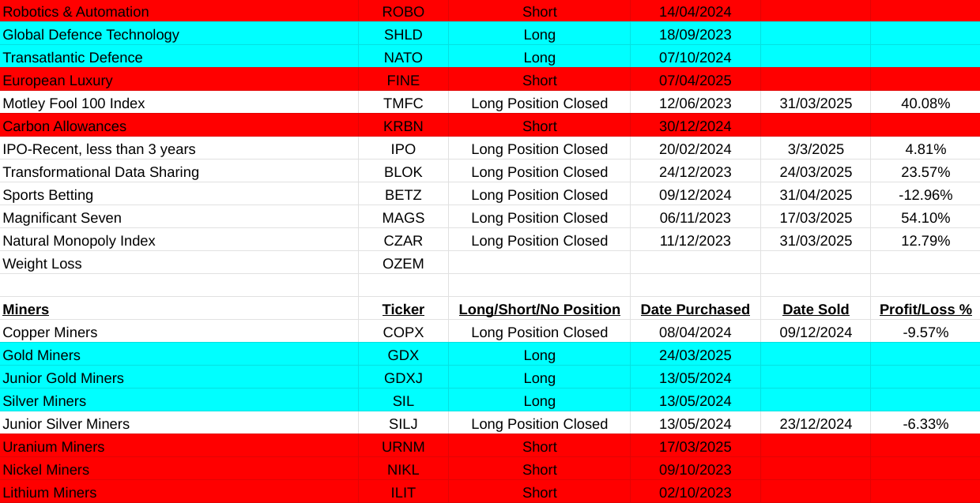This screenshot has height=503, width=980.
Task: Click the OZEM ticker cell
Action: (403, 264)
